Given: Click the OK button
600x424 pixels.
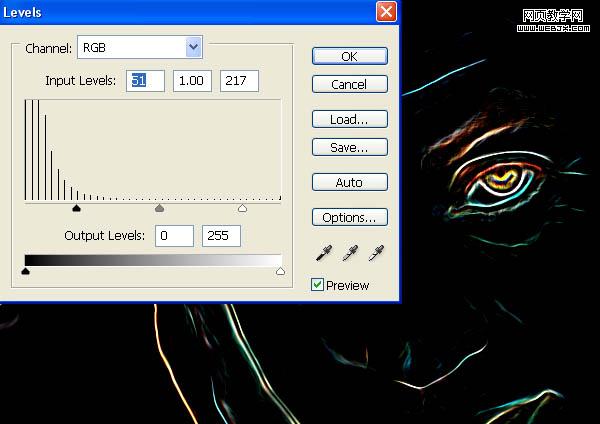Looking at the screenshot, I should (x=349, y=56).
